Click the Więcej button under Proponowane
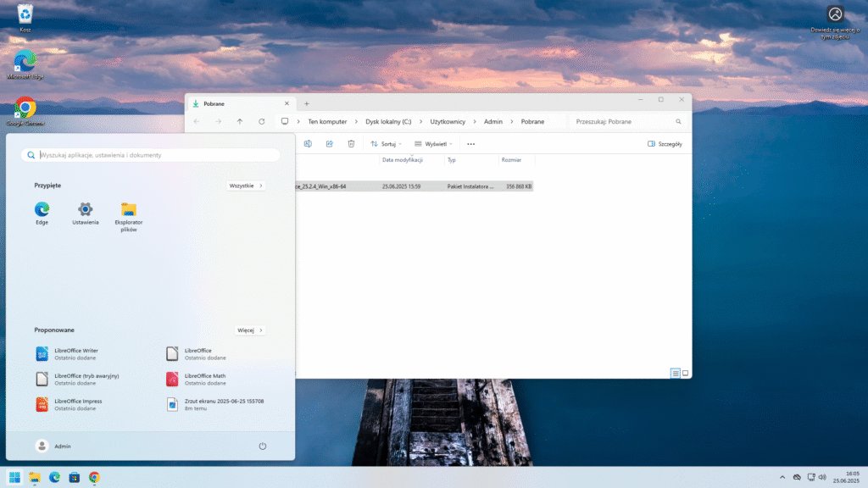The image size is (868, 488). [250, 330]
